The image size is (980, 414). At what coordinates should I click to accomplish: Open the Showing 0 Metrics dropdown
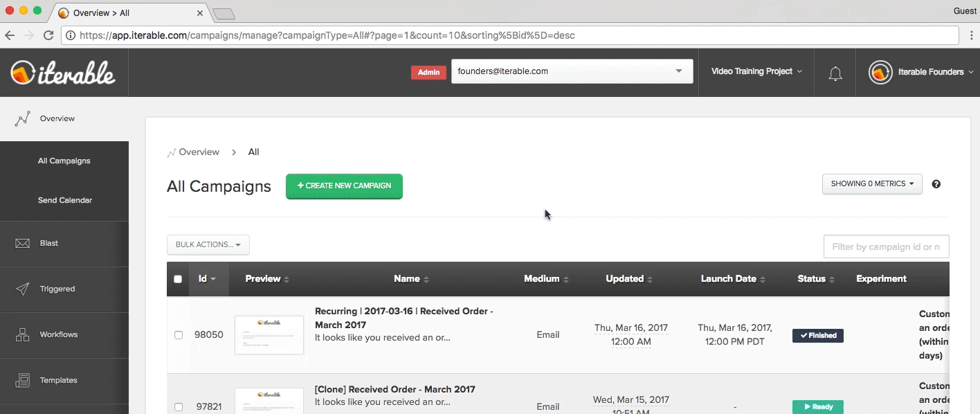[x=872, y=184]
